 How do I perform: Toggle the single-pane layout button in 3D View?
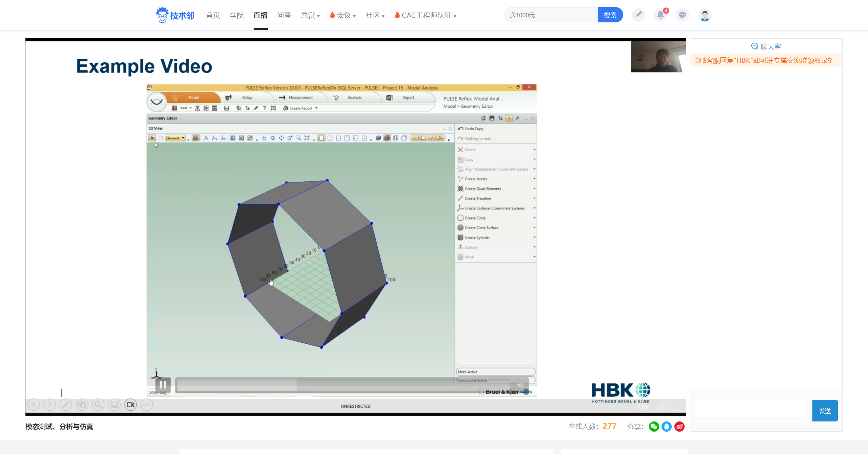[x=321, y=138]
